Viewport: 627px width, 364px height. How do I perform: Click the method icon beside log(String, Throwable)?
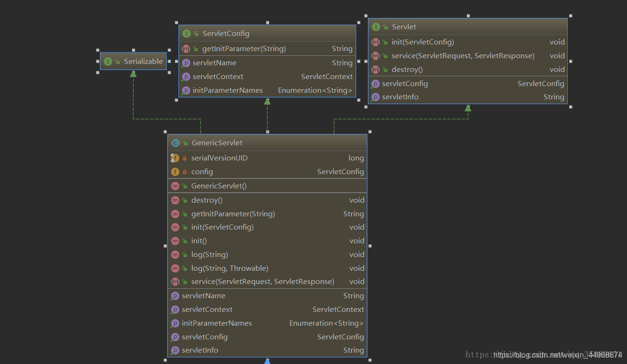(175, 268)
